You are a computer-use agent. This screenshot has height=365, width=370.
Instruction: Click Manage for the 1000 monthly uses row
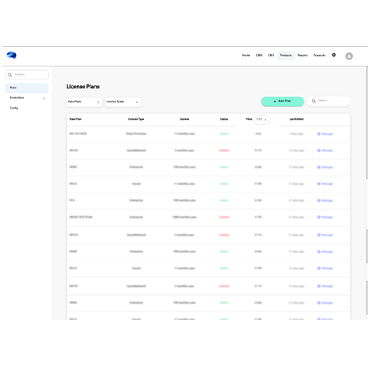[x=325, y=217]
